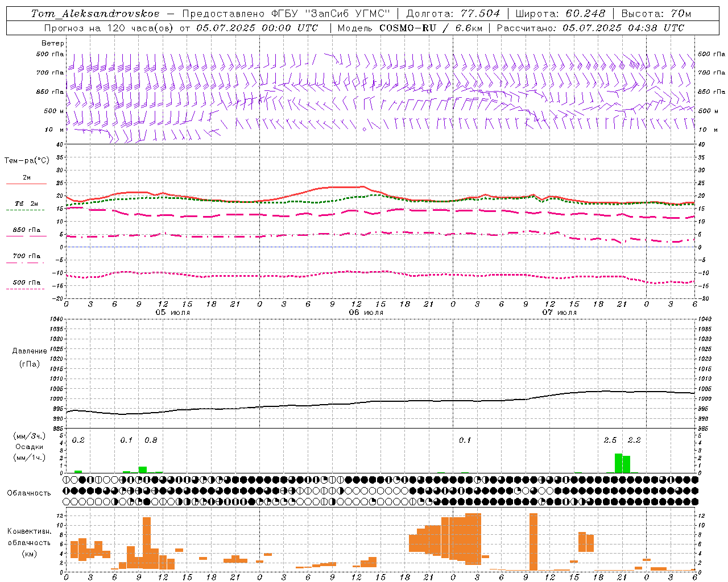Click the red 2м temperature legend line
The height and width of the screenshot is (582, 728).
click(x=26, y=184)
